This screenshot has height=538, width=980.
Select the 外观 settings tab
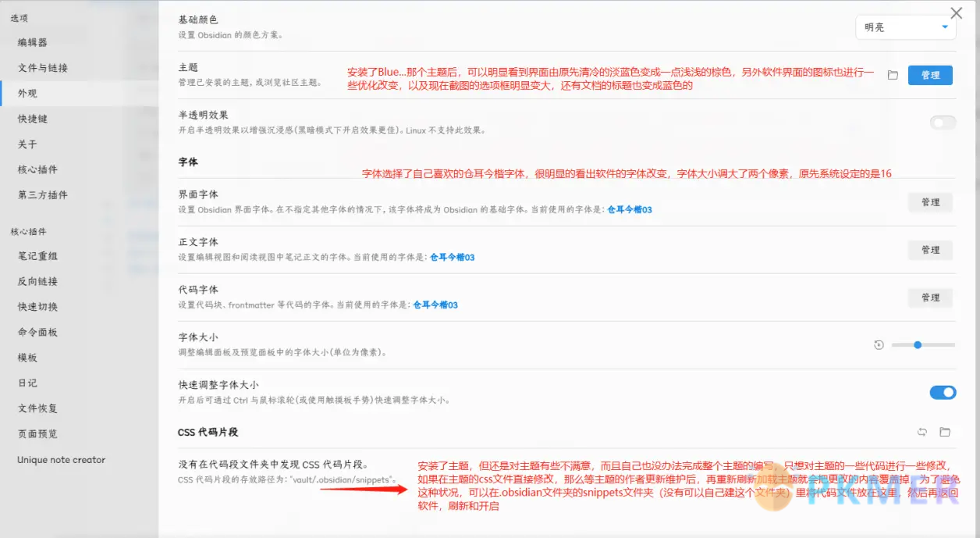pyautogui.click(x=78, y=93)
